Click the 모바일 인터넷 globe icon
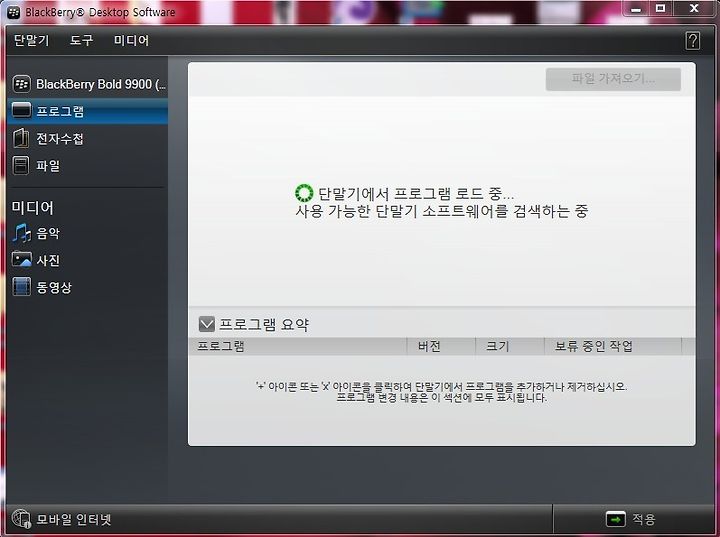The image size is (720, 537). 21,519
